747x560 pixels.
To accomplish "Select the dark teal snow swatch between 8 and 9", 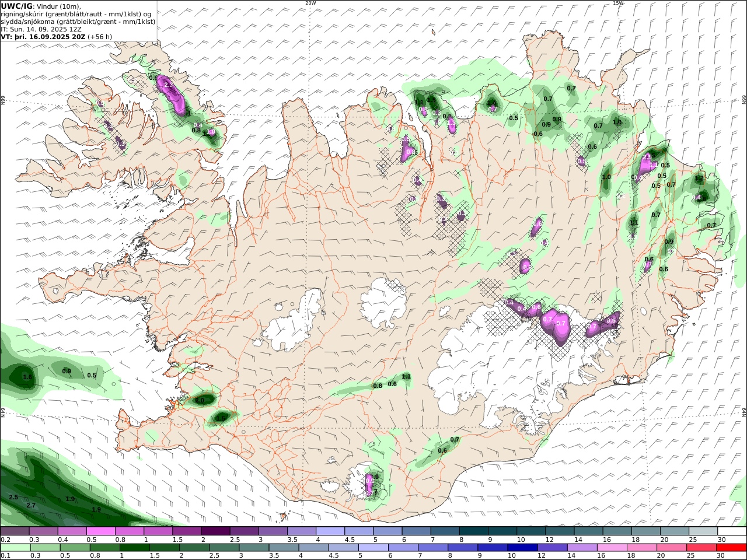I will tap(473, 531).
